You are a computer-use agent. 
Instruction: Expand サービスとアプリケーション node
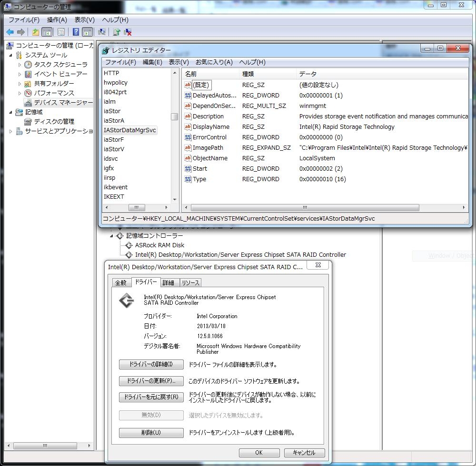pyautogui.click(x=10, y=131)
